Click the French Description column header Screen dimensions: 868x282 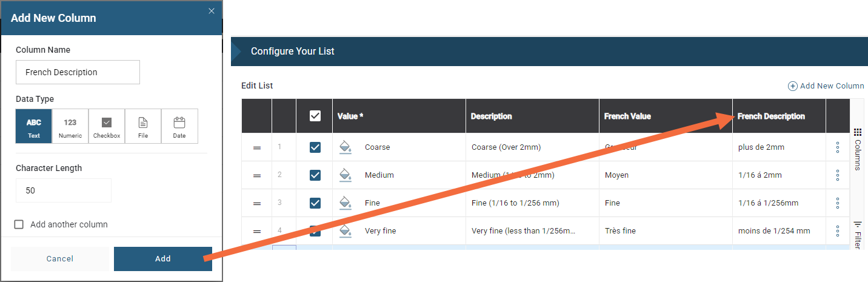coord(779,116)
